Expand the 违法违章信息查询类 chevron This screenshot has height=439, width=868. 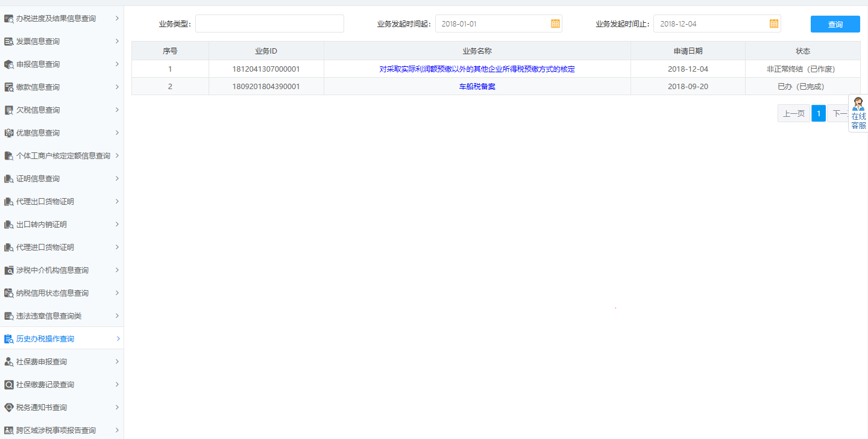[x=117, y=316]
